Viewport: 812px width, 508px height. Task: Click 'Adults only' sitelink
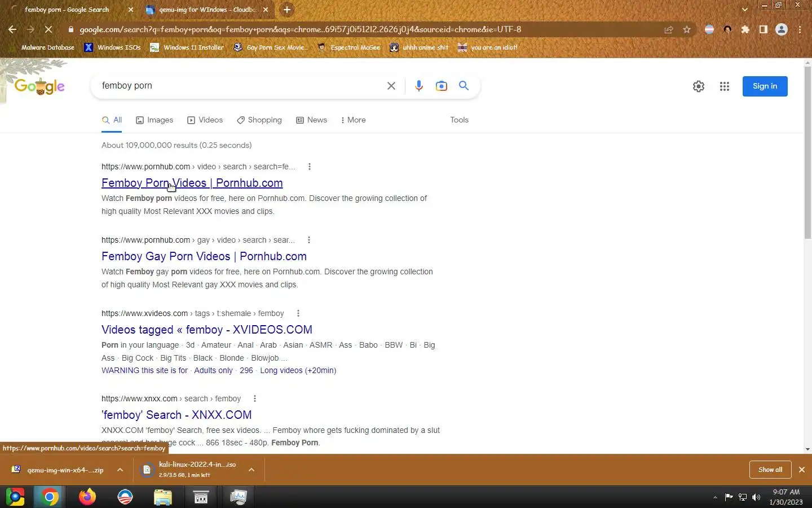point(213,370)
